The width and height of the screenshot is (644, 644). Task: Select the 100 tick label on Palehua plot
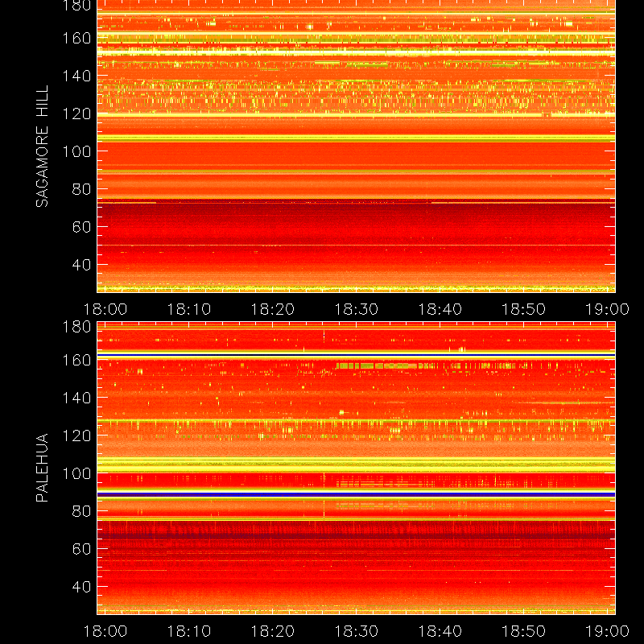click(x=76, y=473)
